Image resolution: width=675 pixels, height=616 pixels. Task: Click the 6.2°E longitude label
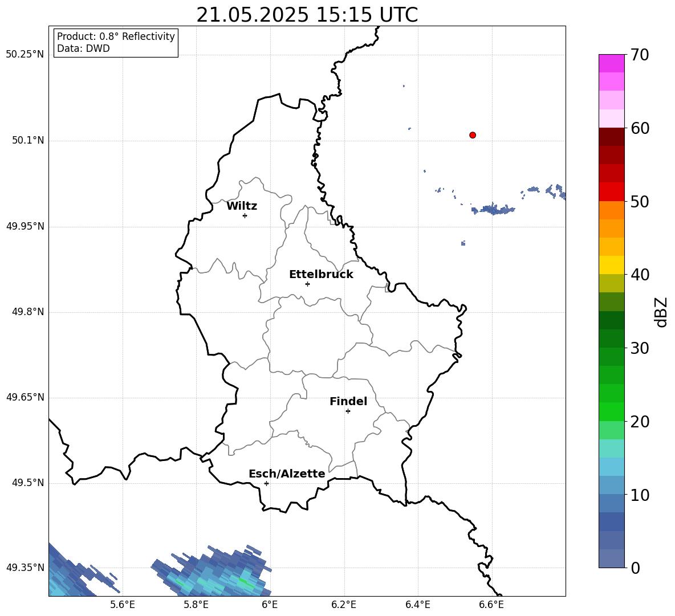(344, 605)
